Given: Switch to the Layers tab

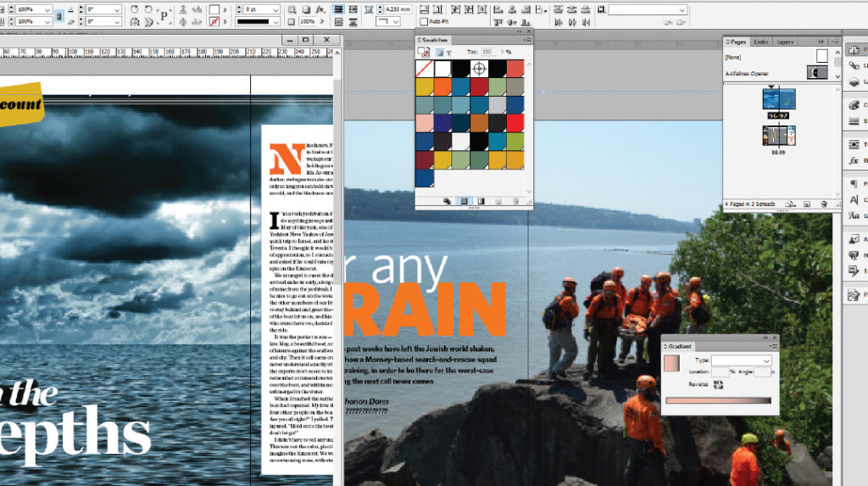Looking at the screenshot, I should point(785,42).
